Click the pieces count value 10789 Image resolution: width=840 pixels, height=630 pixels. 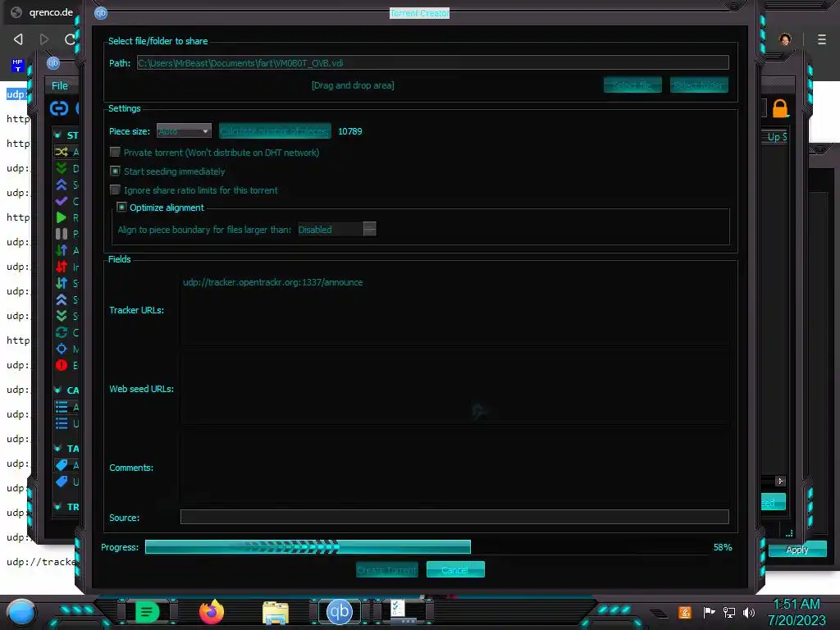tap(349, 131)
